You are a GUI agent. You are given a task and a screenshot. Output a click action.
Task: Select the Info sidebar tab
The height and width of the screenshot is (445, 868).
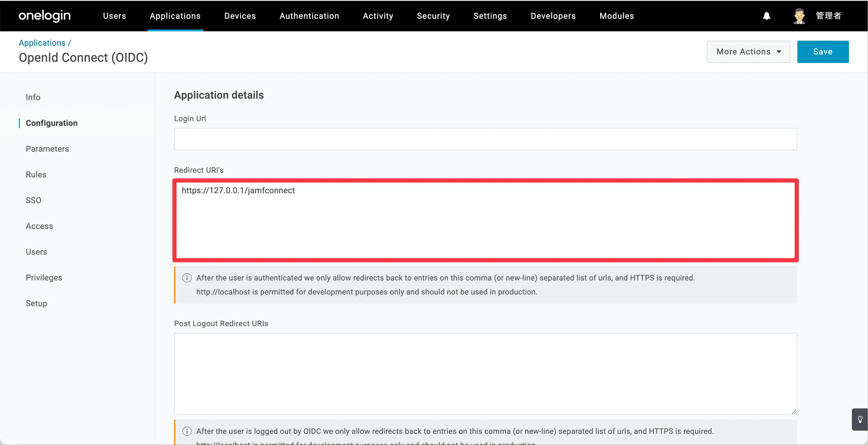click(33, 97)
